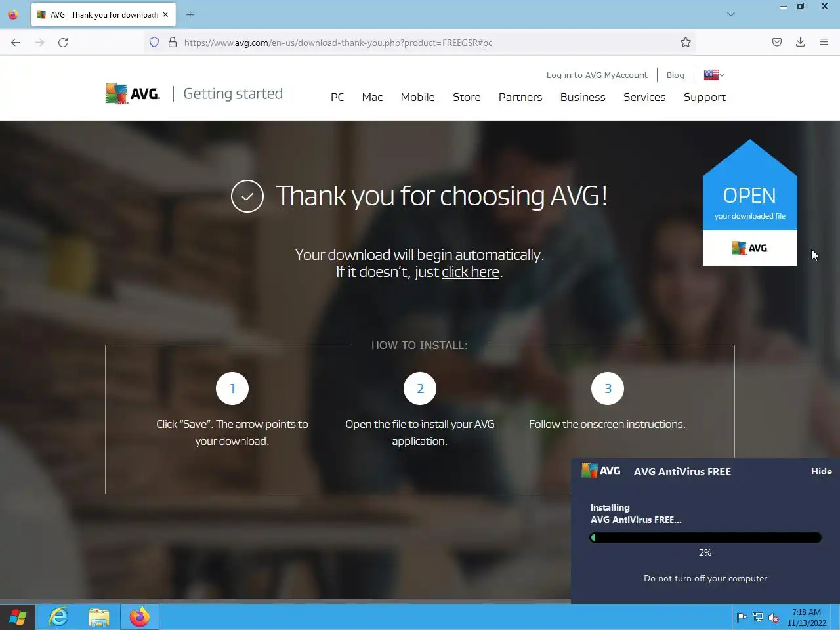Hide the AVG installer popup
Screen dimensions: 840x630
click(822, 471)
